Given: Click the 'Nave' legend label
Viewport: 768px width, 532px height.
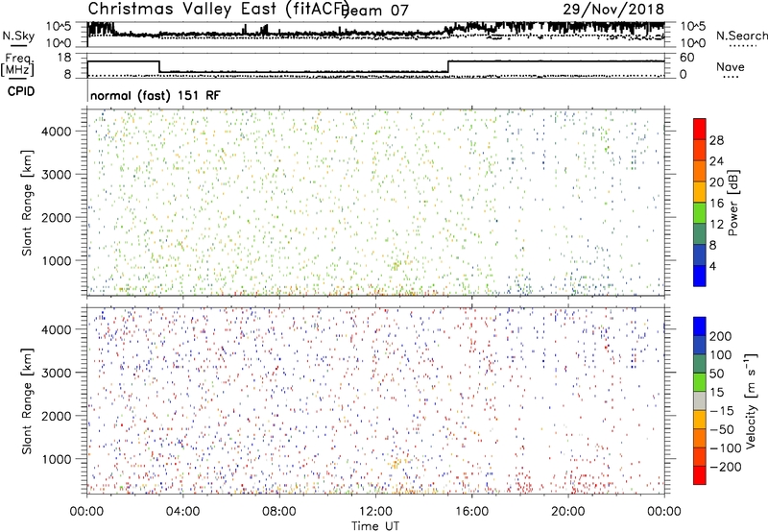Looking at the screenshot, I should coord(730,66).
